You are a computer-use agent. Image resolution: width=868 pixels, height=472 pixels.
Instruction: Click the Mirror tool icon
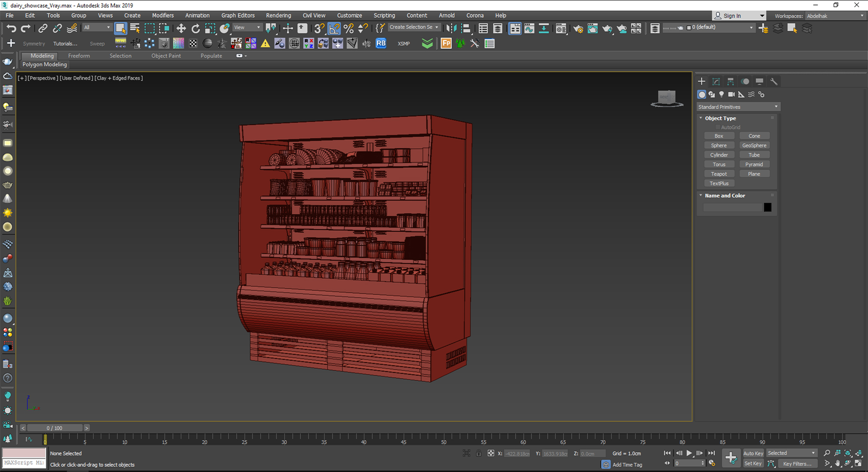click(x=451, y=29)
